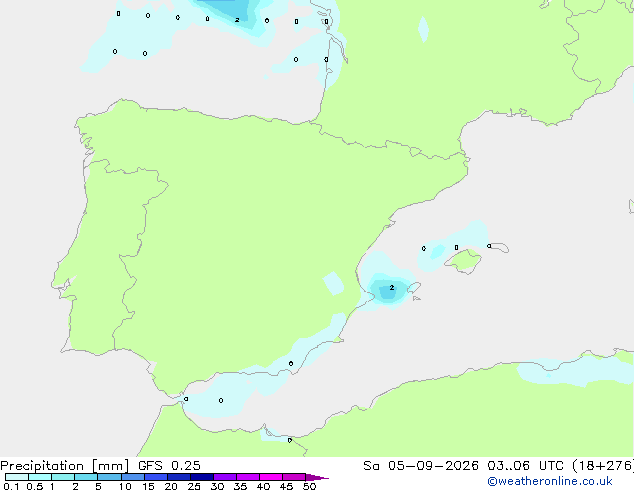Click the legend label '0.1'
The width and height of the screenshot is (634, 490).
point(11,486)
